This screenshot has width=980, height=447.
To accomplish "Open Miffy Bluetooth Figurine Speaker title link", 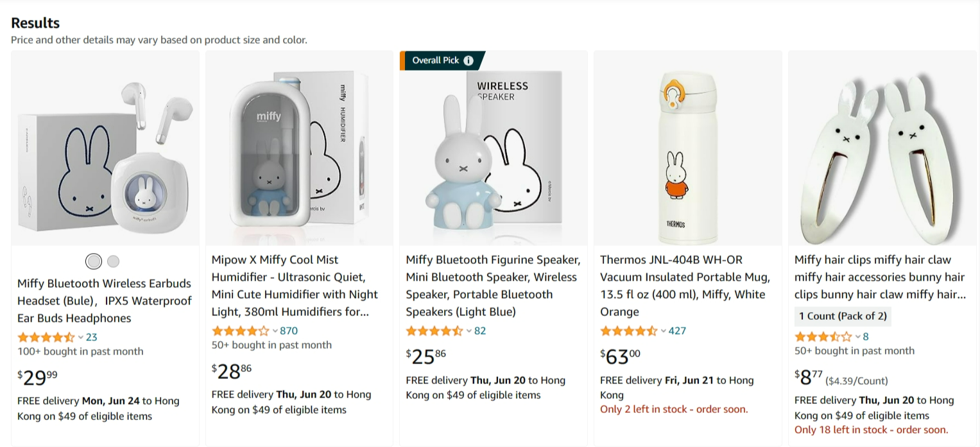I will click(x=493, y=286).
